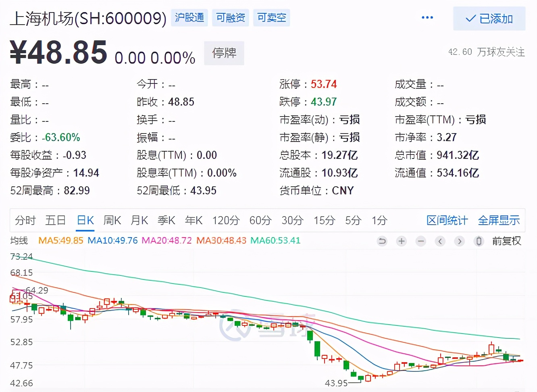
Task: Toggle the MA20 moving average line
Action: [x=167, y=241]
